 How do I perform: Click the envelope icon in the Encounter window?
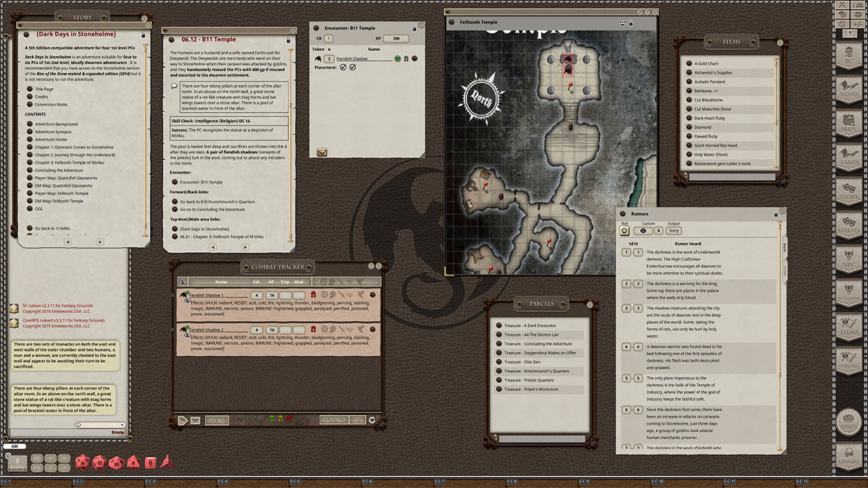321,152
